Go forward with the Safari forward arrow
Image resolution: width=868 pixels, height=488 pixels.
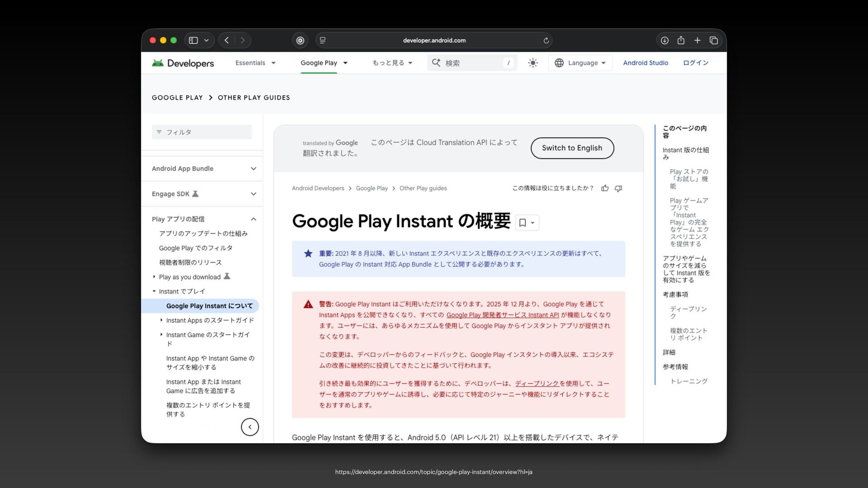[243, 40]
